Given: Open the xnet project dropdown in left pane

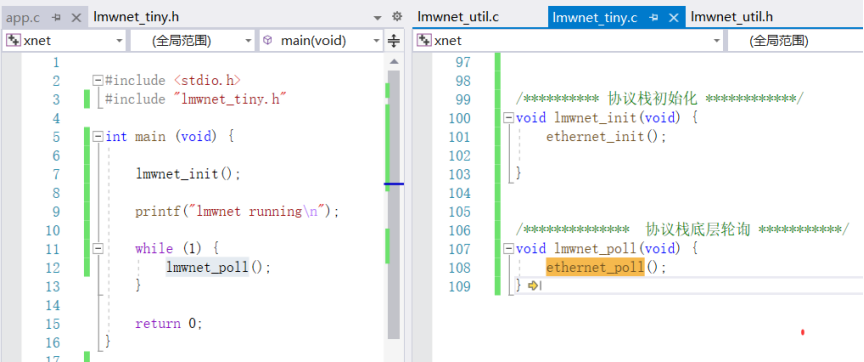Looking at the screenshot, I should (x=65, y=41).
